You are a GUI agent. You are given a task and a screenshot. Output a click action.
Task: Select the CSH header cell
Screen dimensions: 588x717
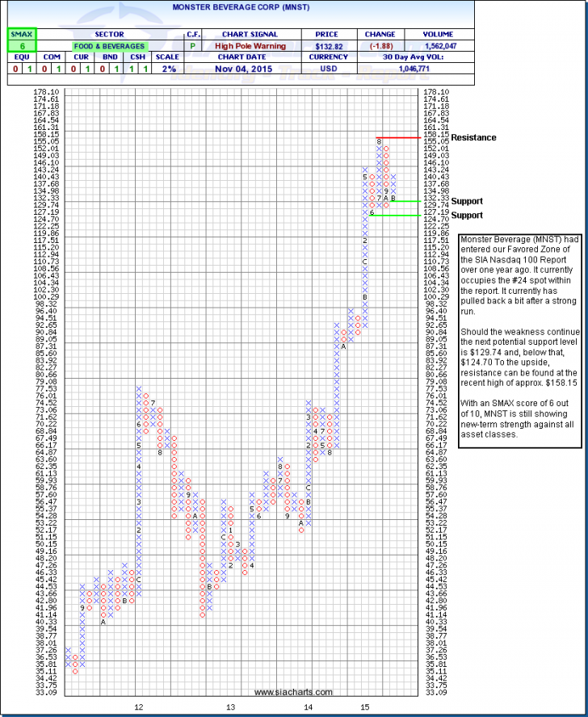click(x=138, y=57)
